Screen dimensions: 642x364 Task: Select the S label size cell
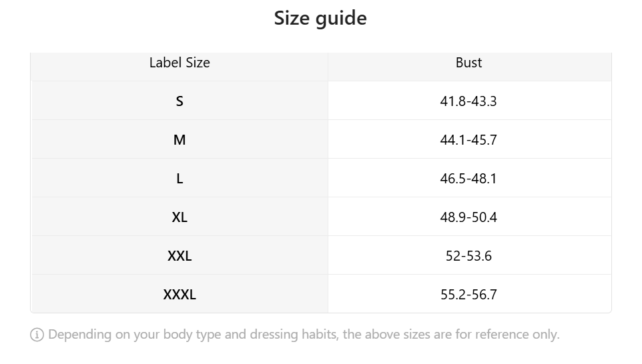[180, 101]
